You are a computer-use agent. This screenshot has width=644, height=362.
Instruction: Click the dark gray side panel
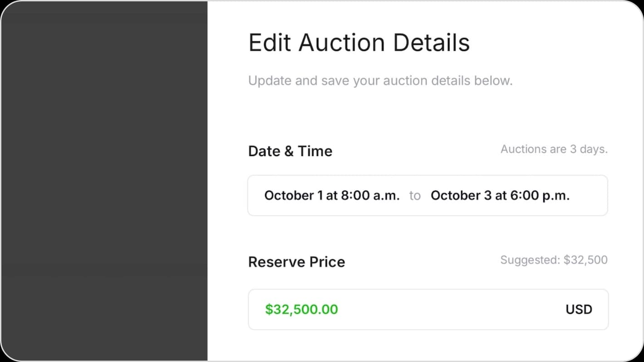click(x=103, y=181)
